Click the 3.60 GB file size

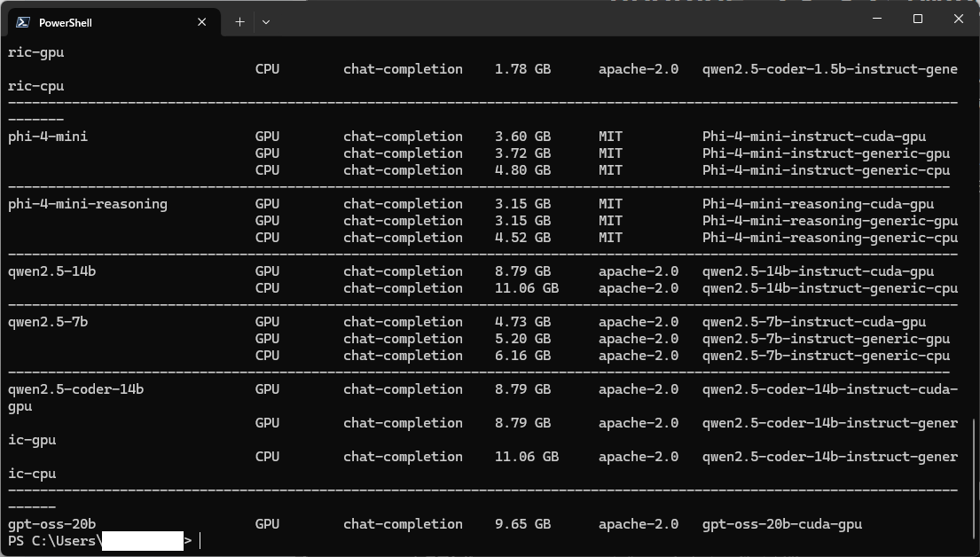click(x=522, y=137)
